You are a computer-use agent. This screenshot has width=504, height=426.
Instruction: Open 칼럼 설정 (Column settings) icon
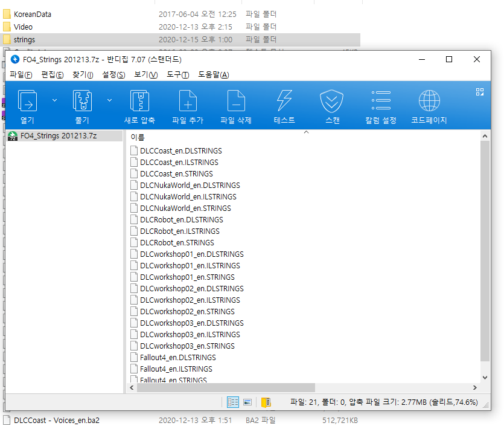[x=381, y=100]
